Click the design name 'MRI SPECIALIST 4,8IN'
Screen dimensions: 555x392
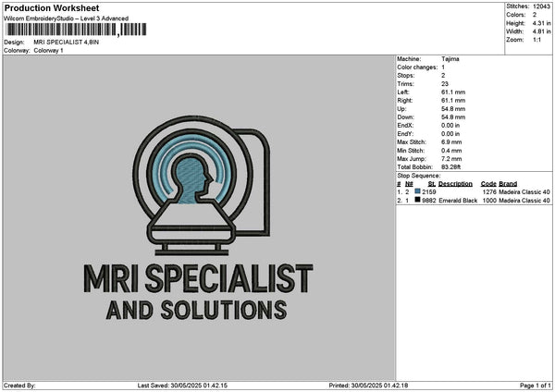tap(67, 43)
